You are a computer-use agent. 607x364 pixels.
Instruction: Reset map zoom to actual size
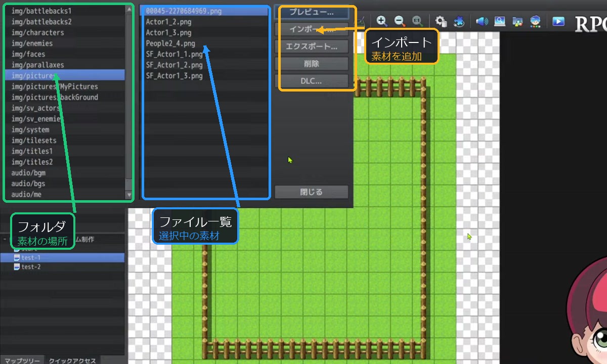point(417,21)
